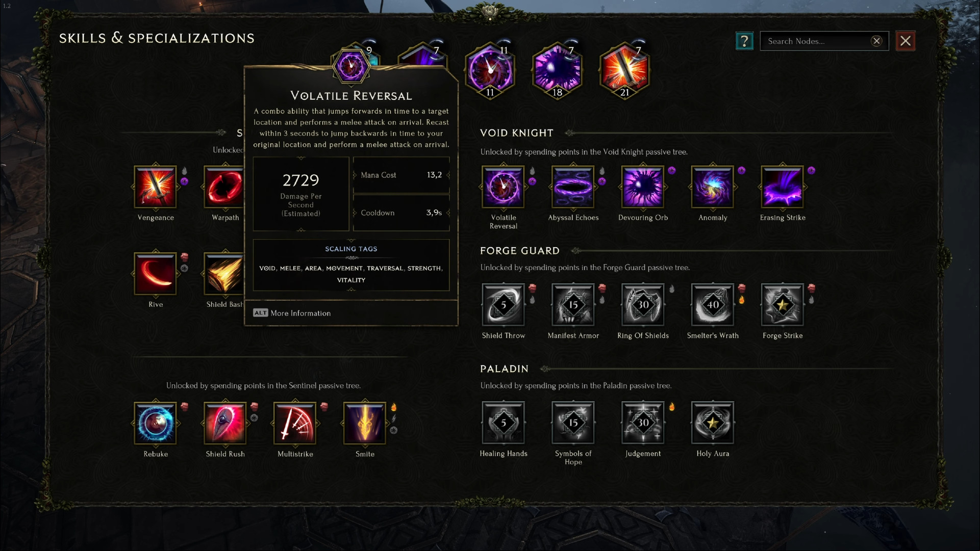This screenshot has height=551, width=980.
Task: Choose the Rive skill icon
Action: point(156,274)
